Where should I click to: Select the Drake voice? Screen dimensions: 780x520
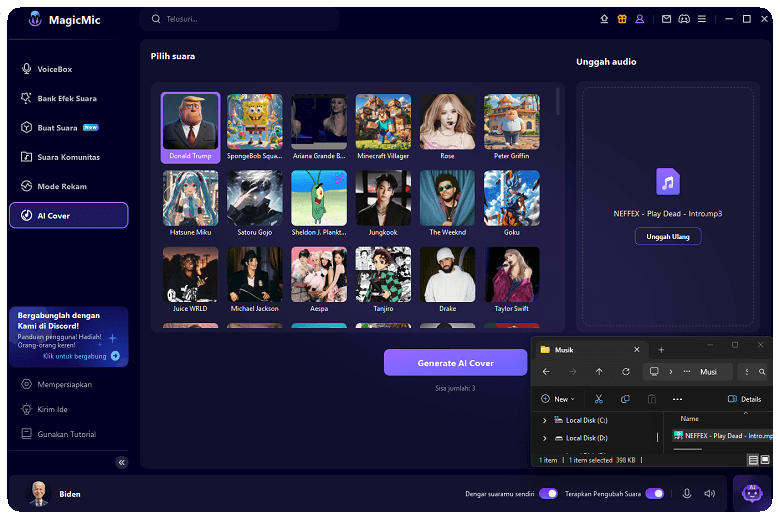point(447,280)
